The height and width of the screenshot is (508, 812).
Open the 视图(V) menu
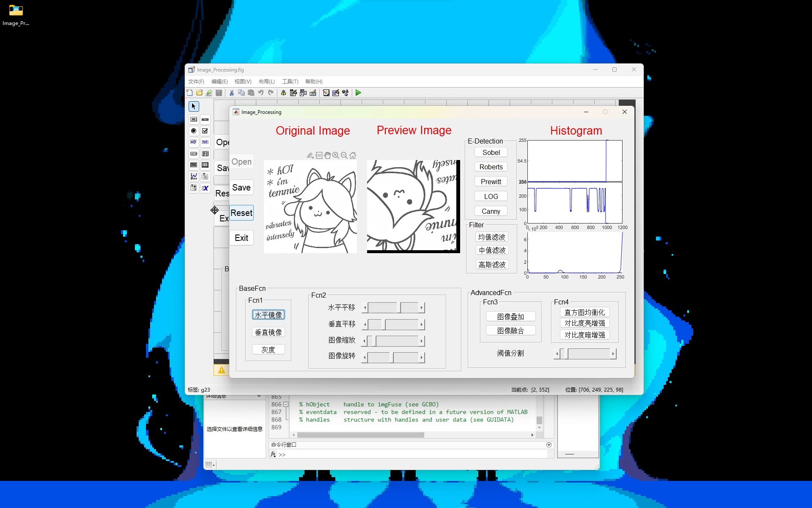click(243, 82)
